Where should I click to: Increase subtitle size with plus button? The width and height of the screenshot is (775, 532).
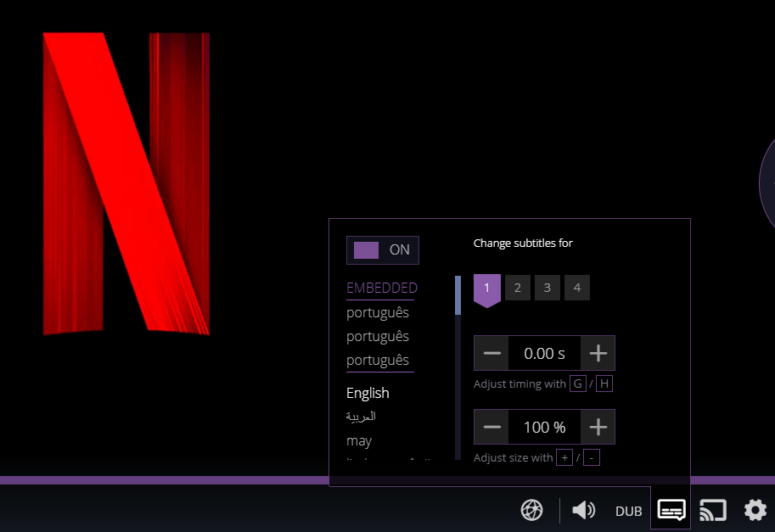click(x=598, y=427)
